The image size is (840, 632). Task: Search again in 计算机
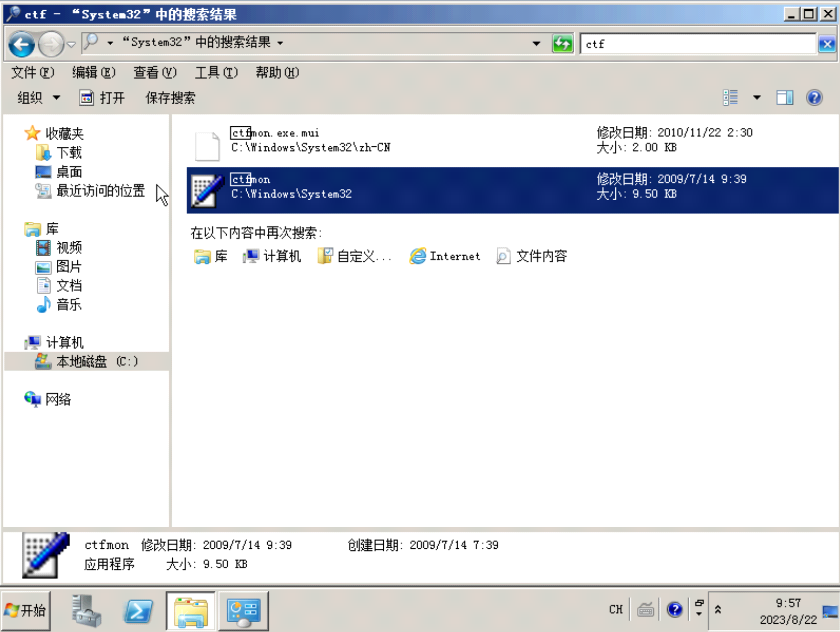(x=272, y=256)
